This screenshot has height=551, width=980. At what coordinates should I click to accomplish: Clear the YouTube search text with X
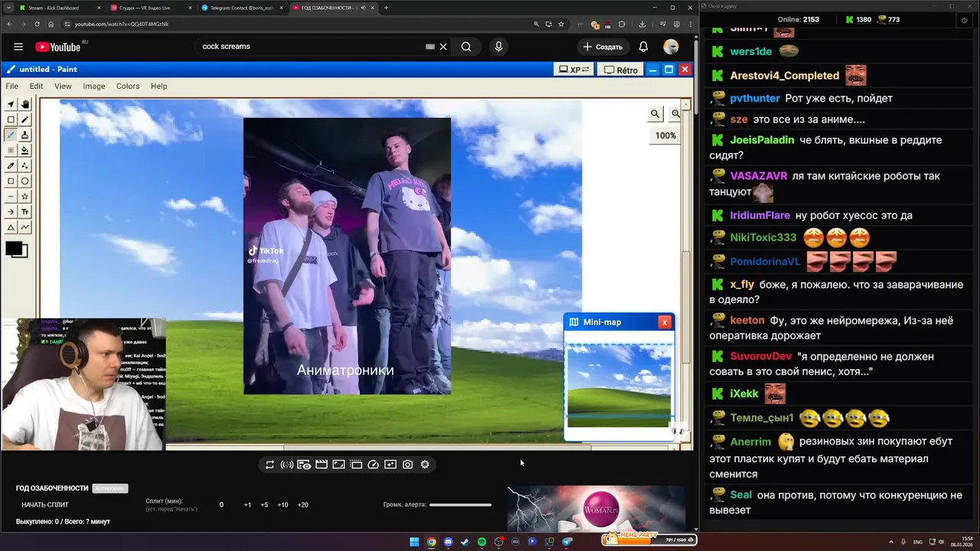point(443,47)
